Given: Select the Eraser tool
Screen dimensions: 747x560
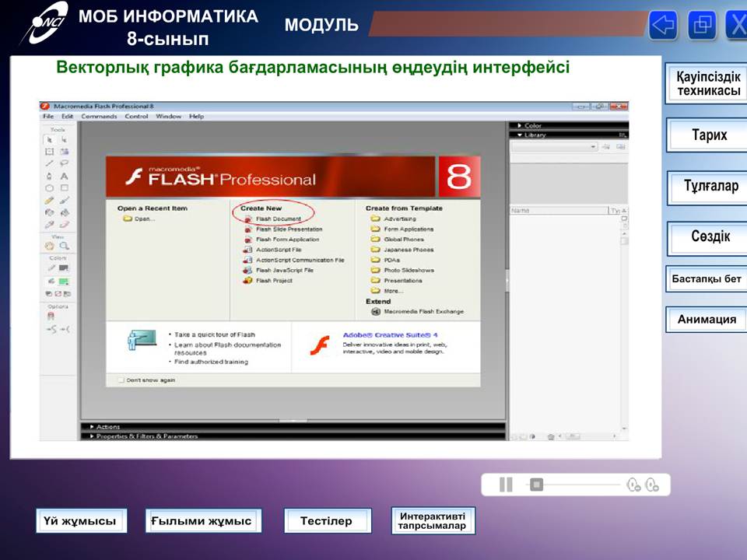Looking at the screenshot, I should coord(65,224).
